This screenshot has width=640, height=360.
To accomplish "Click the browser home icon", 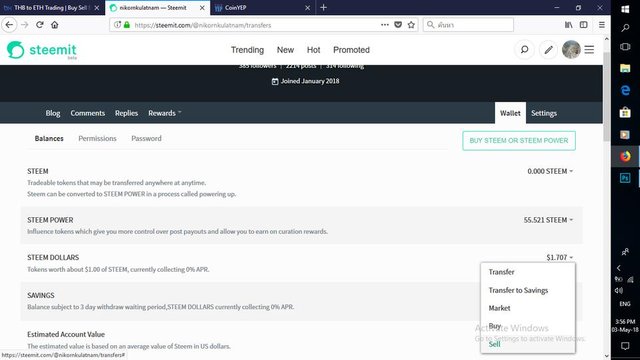I will click(x=55, y=25).
